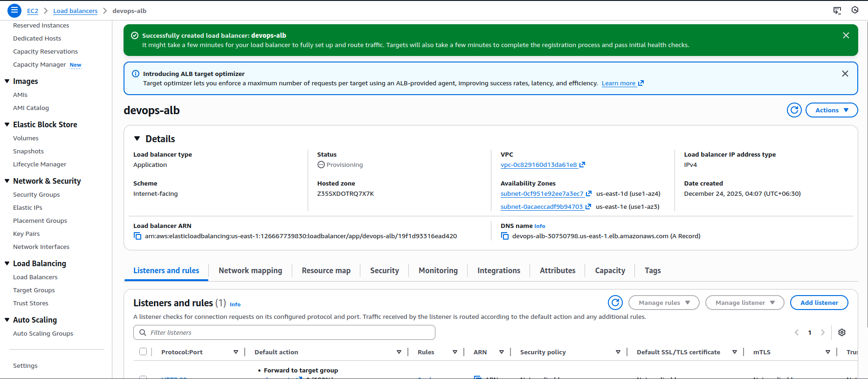This screenshot has height=379, width=868.
Task: Collapse Auto Scaling sidebar section
Action: click(x=7, y=320)
